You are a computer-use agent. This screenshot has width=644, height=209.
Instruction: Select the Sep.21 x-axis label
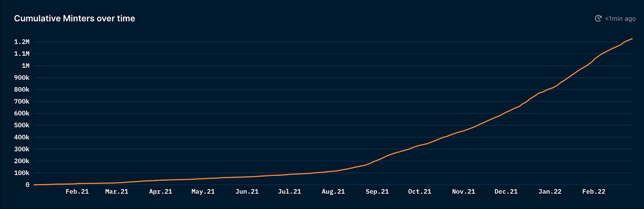(377, 192)
